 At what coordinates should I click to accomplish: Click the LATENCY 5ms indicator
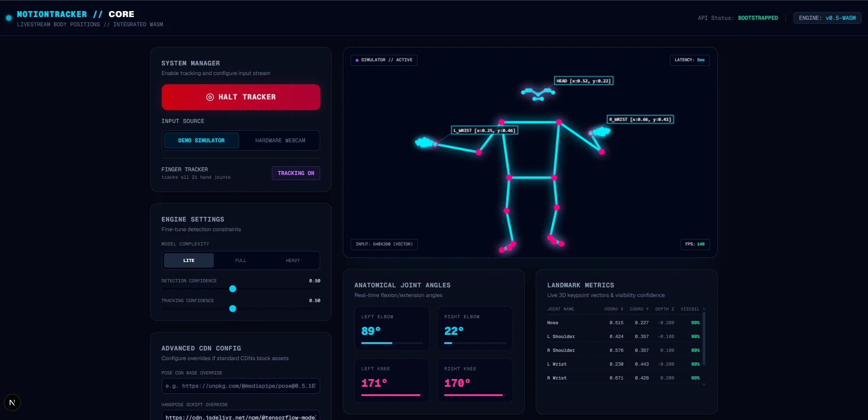point(689,60)
